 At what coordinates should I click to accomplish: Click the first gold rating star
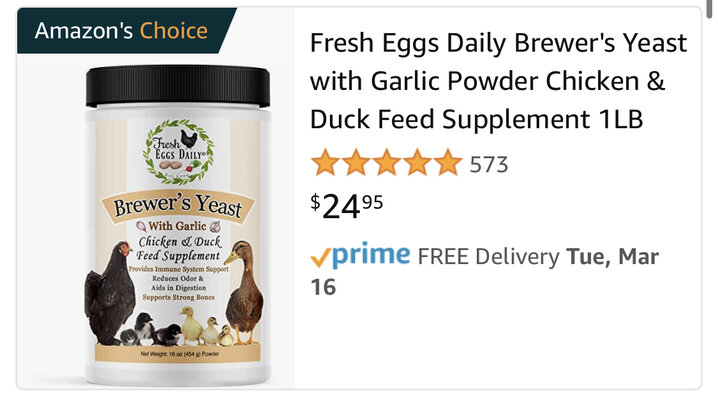325,162
